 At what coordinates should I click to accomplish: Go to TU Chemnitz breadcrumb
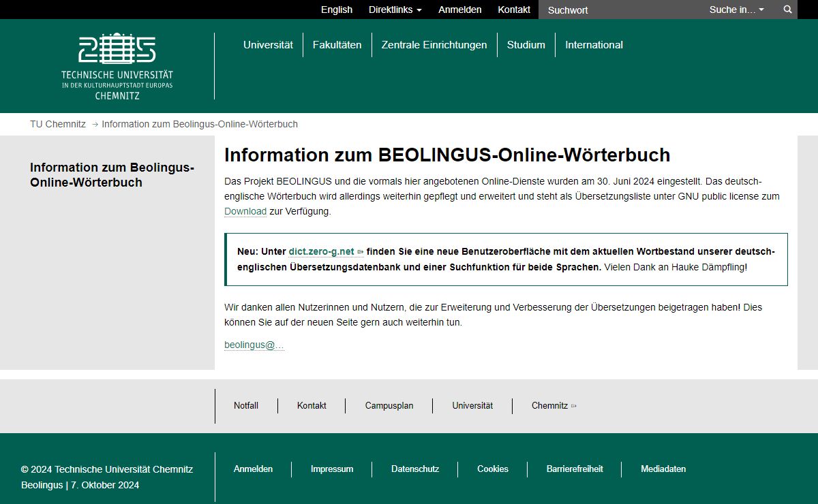click(58, 124)
